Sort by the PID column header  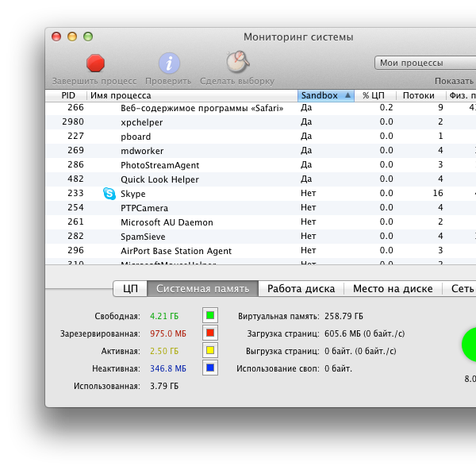coord(66,95)
